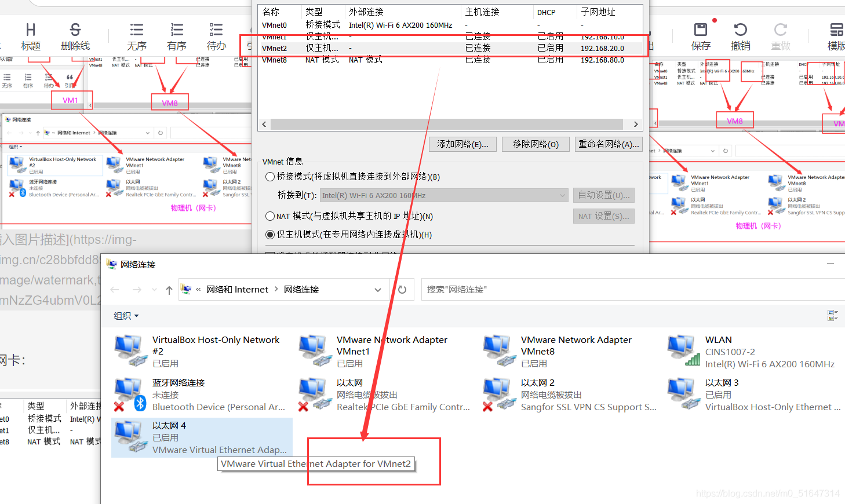Viewport: 845px width, 504px height.
Task: Click NAT 设置(S)... button
Action: tap(604, 216)
